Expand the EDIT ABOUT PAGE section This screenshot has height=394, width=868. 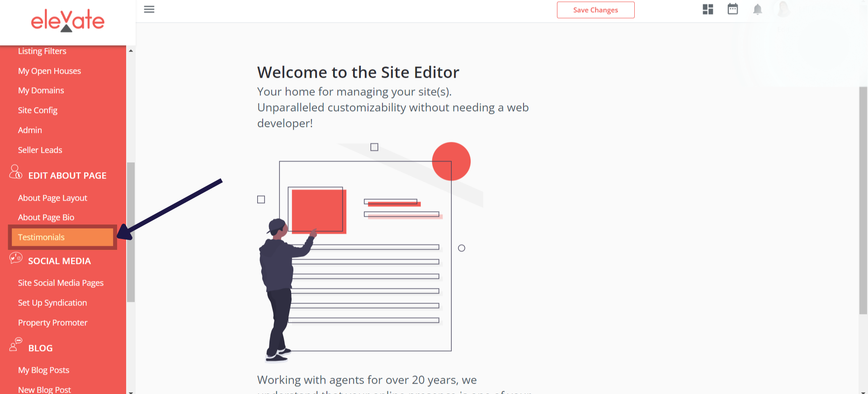pos(67,176)
